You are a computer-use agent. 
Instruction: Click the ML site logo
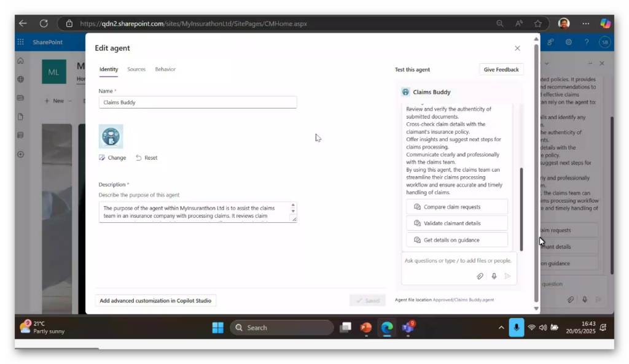(54, 72)
